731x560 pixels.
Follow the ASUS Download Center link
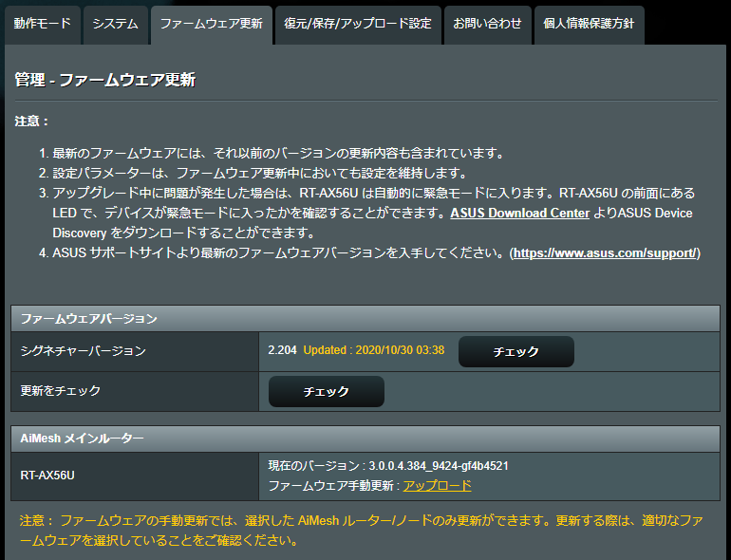[x=519, y=213]
